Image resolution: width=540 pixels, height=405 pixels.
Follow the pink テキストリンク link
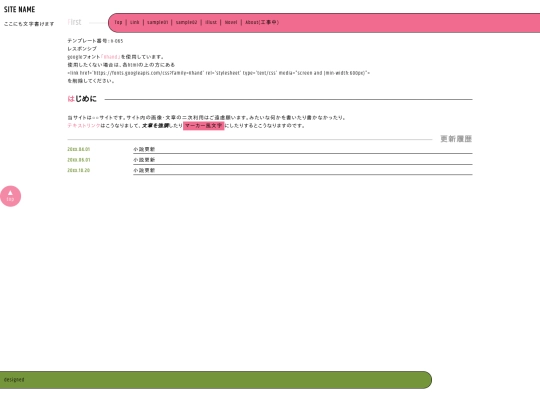tap(84, 126)
